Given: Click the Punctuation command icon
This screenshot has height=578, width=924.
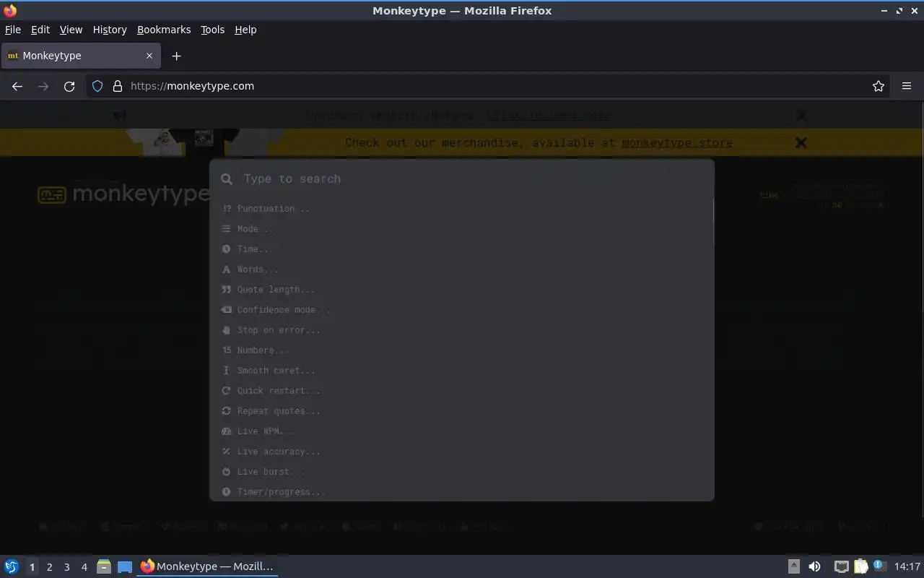Looking at the screenshot, I should click(x=227, y=209).
